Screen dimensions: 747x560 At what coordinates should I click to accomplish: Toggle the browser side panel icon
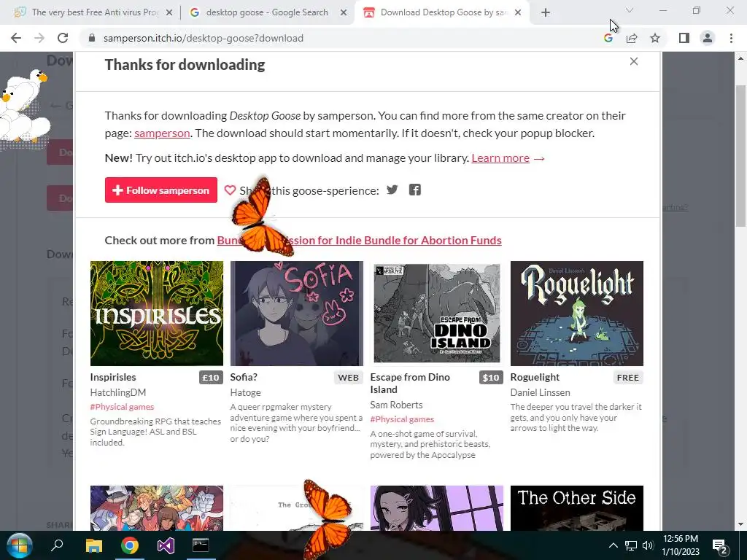pos(684,38)
